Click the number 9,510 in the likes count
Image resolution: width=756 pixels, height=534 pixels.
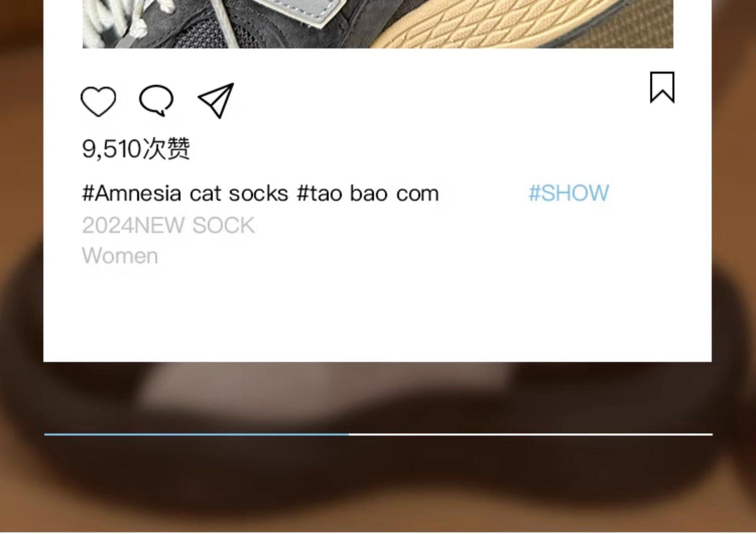[x=111, y=149]
